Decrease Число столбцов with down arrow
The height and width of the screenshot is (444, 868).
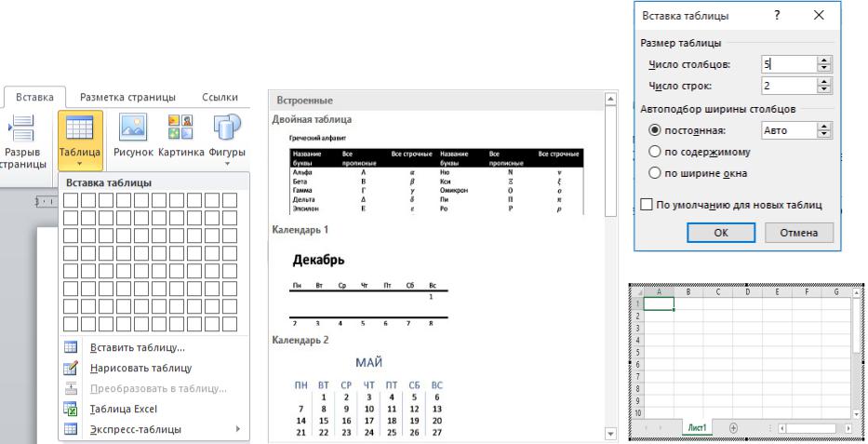(x=824, y=68)
